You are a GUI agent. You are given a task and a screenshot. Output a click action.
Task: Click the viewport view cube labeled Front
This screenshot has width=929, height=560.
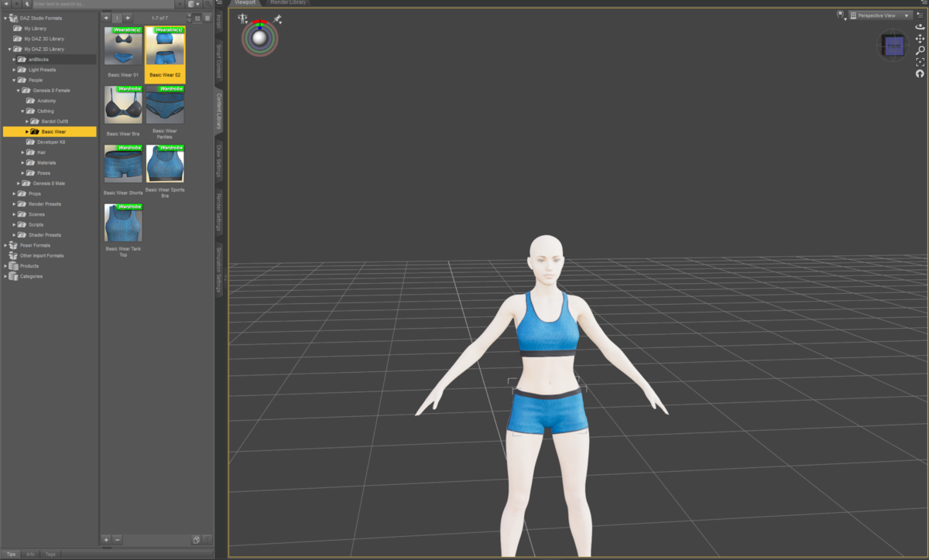click(894, 46)
